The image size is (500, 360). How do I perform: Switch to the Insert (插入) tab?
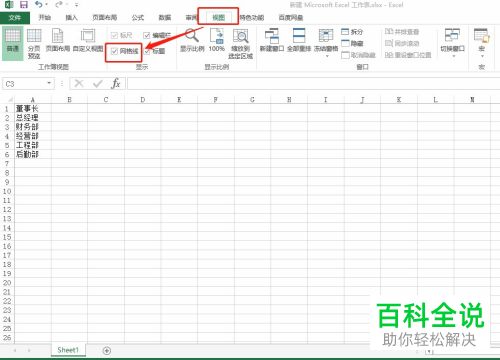71,18
